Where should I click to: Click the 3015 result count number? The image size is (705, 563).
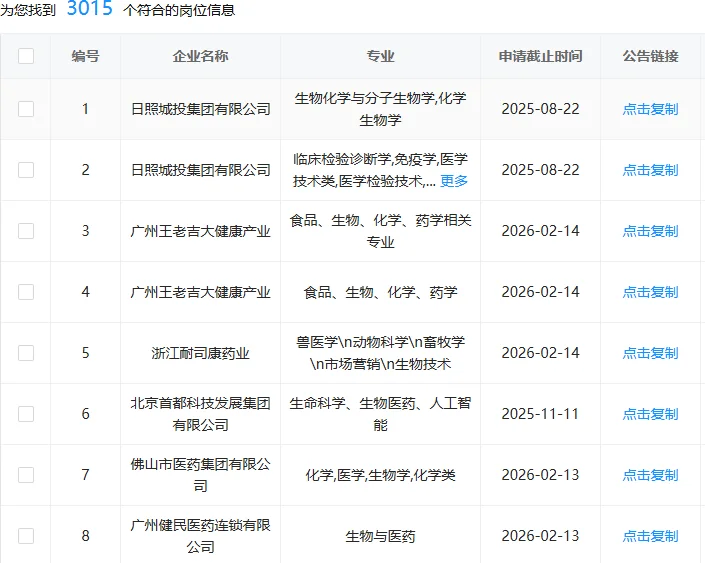click(89, 8)
